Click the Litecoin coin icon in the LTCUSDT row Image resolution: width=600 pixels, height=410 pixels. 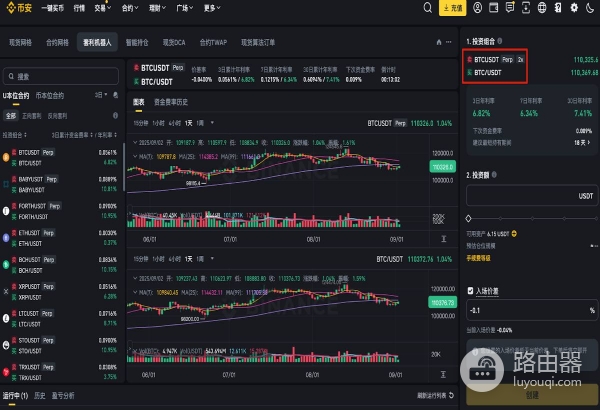point(6,318)
